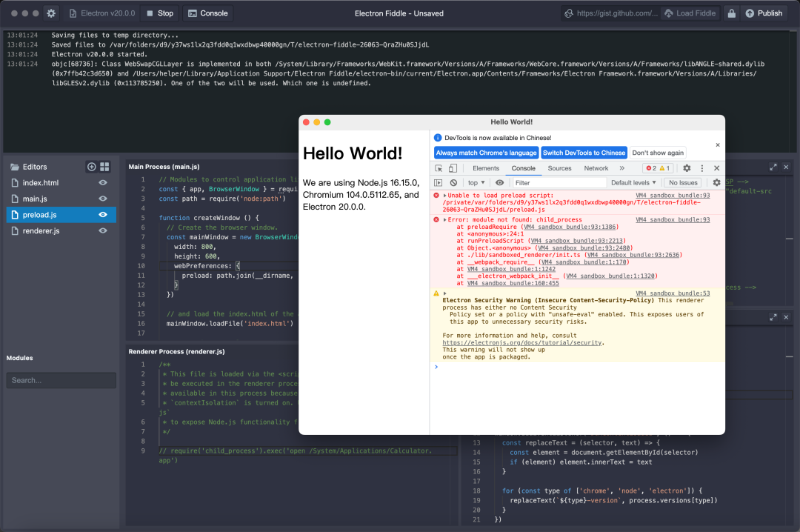Viewport: 800px width, 532px height.
Task: Open VM4 sandbox_bundle:53 source link
Action: click(673, 293)
